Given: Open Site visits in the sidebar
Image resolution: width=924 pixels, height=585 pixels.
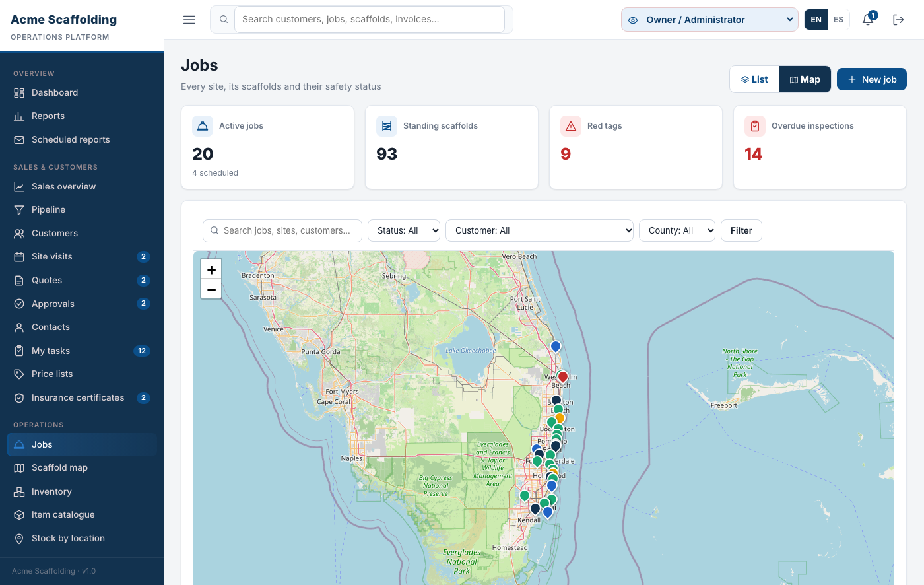Looking at the screenshot, I should click(x=82, y=257).
